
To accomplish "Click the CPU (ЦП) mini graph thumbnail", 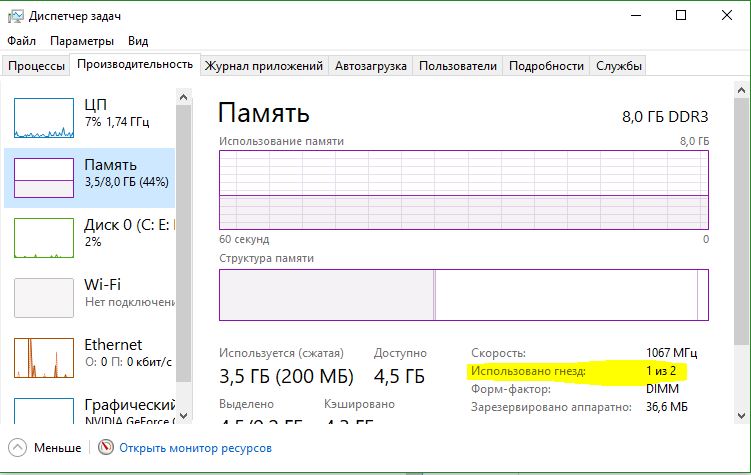I will point(44,117).
